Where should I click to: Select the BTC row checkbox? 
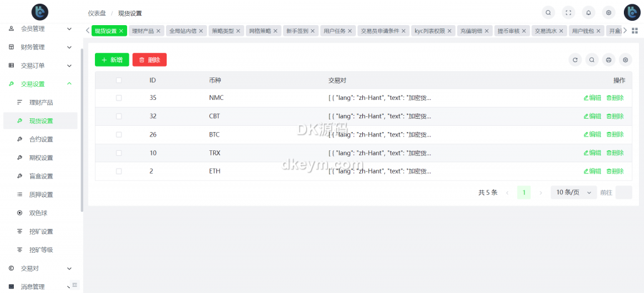tap(119, 135)
